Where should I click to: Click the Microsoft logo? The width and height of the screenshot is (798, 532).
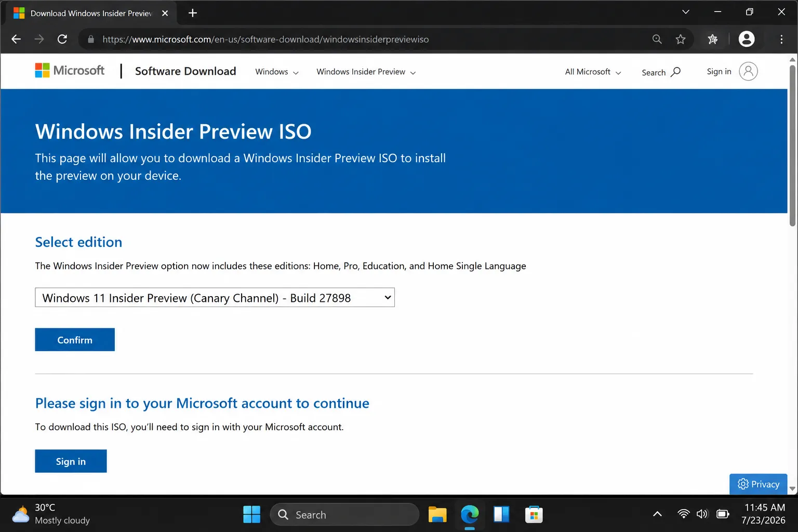70,71
